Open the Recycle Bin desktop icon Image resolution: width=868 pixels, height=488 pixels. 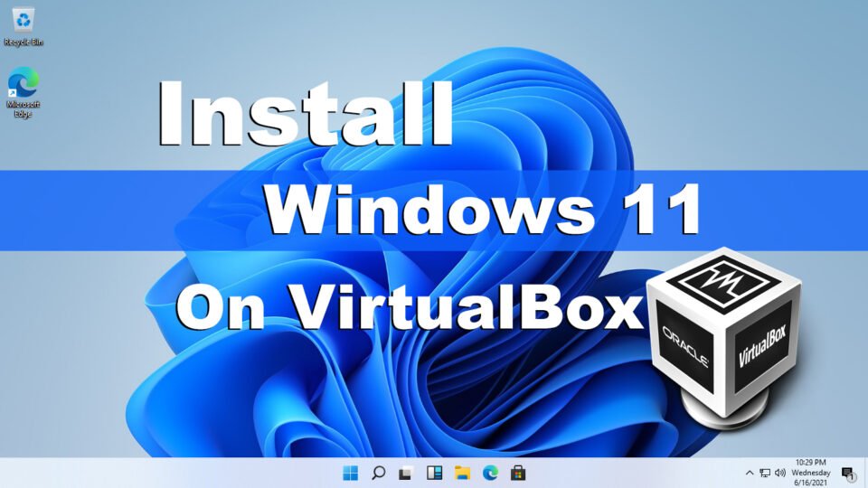(x=24, y=26)
